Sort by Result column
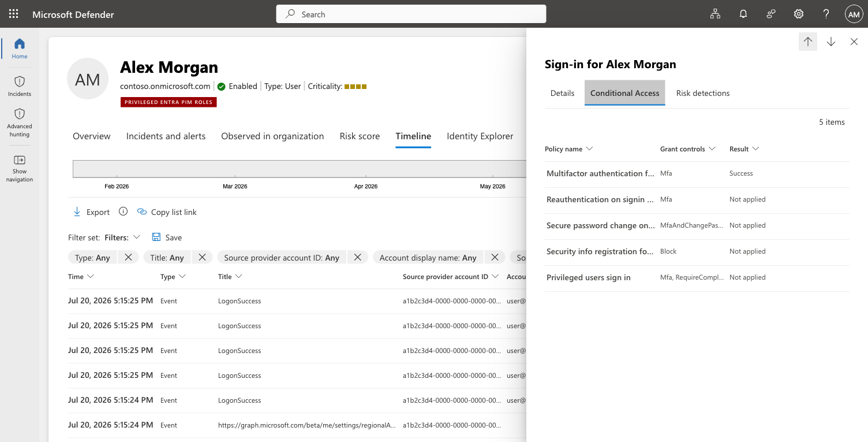868x442 pixels. click(744, 149)
